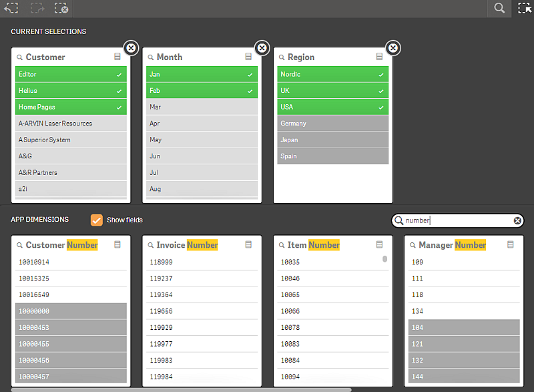Remove the Customer selection with its X
Viewport: 534px width, 392px height.
pyautogui.click(x=131, y=48)
